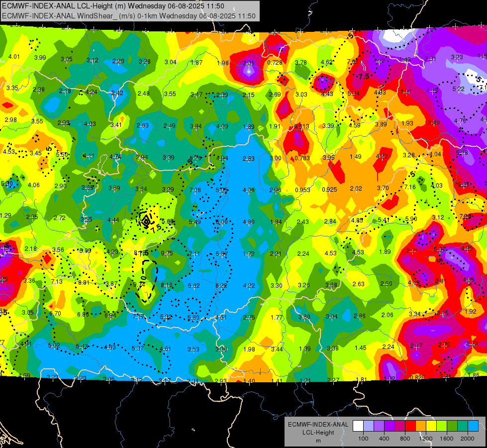Image resolution: width=487 pixels, height=448 pixels.
Task: Click the teal legend swatch before 2000
Action: point(462,426)
